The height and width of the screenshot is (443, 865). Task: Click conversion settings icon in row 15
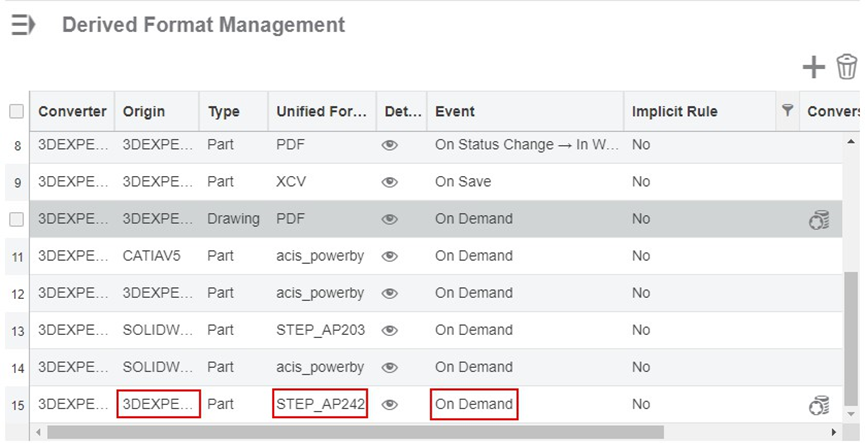click(x=819, y=405)
